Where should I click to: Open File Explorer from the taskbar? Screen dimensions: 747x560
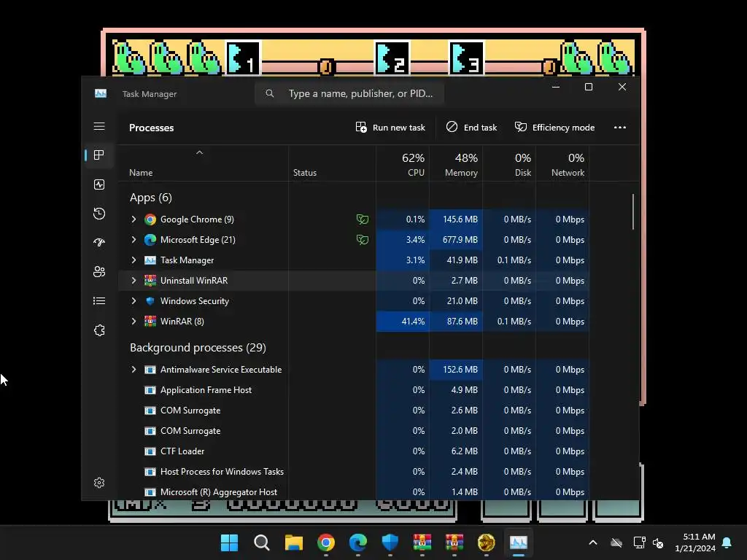click(293, 542)
